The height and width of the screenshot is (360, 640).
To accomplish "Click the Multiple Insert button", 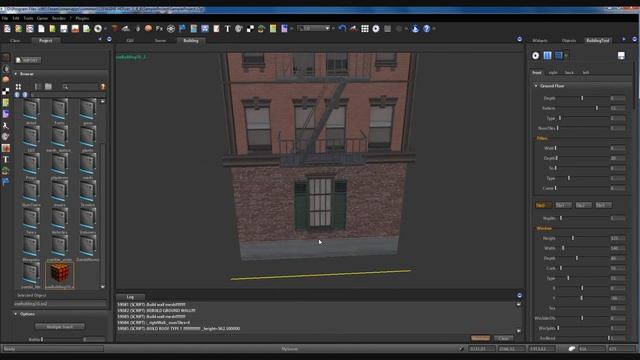I will (60, 327).
